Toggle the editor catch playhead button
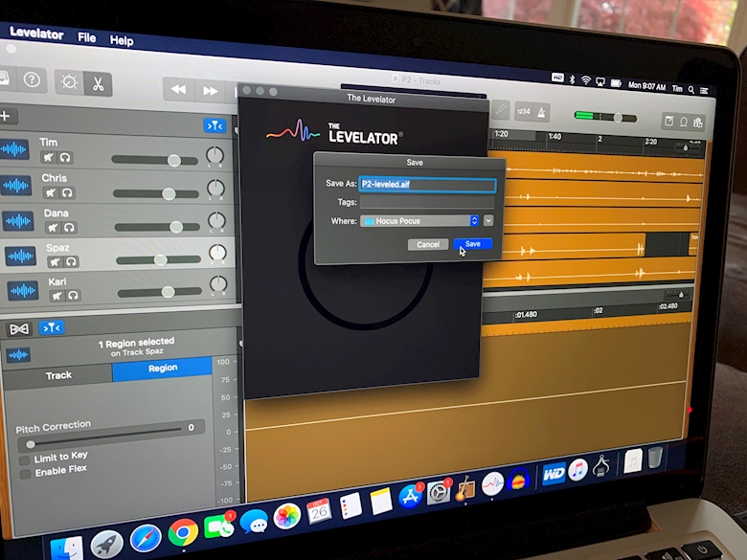The width and height of the screenshot is (747, 560). click(52, 327)
